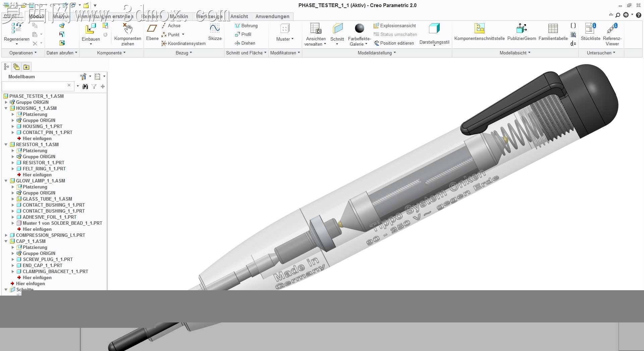Switch to the favorites folder tab icon
The image size is (644, 351).
26,67
